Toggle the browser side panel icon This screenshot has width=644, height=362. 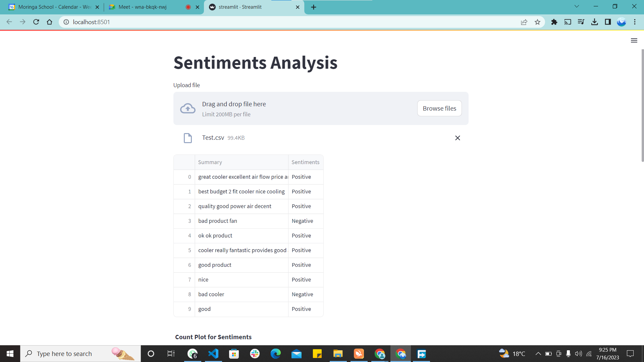(x=608, y=22)
